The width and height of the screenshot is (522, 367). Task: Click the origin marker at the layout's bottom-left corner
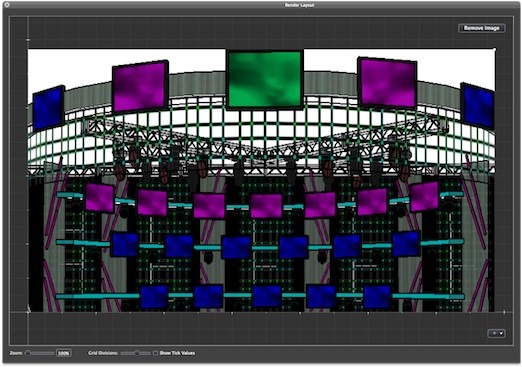tap(28, 312)
